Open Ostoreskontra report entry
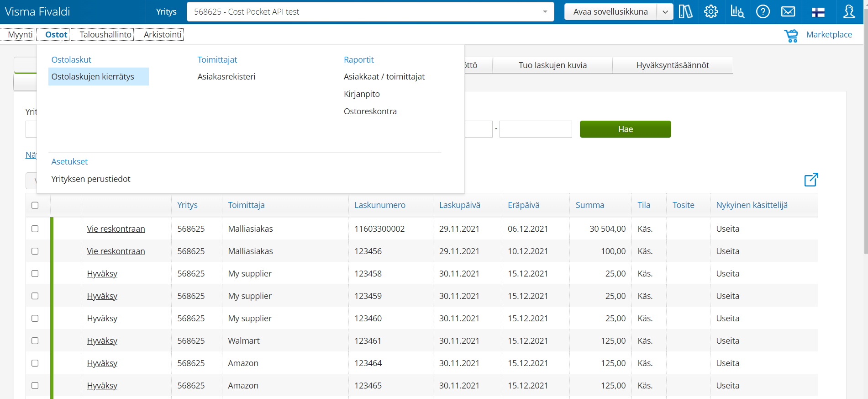The image size is (868, 399). (x=370, y=112)
